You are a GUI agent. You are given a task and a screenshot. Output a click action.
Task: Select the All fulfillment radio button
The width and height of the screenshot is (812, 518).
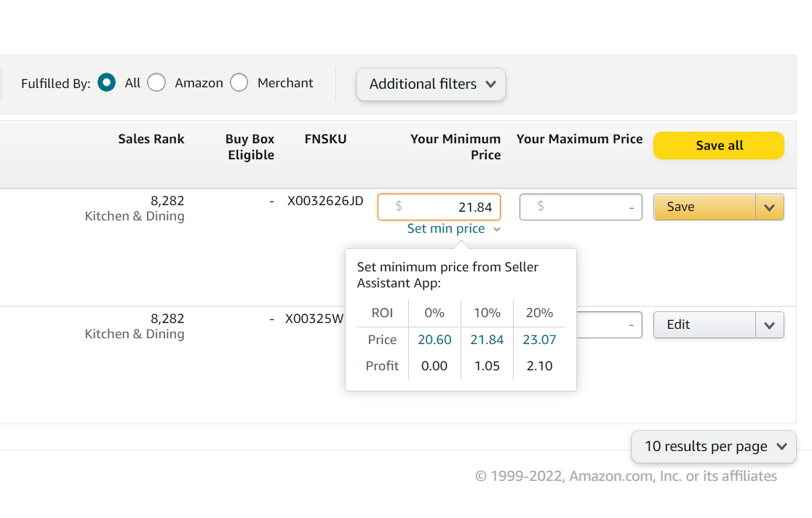point(106,82)
